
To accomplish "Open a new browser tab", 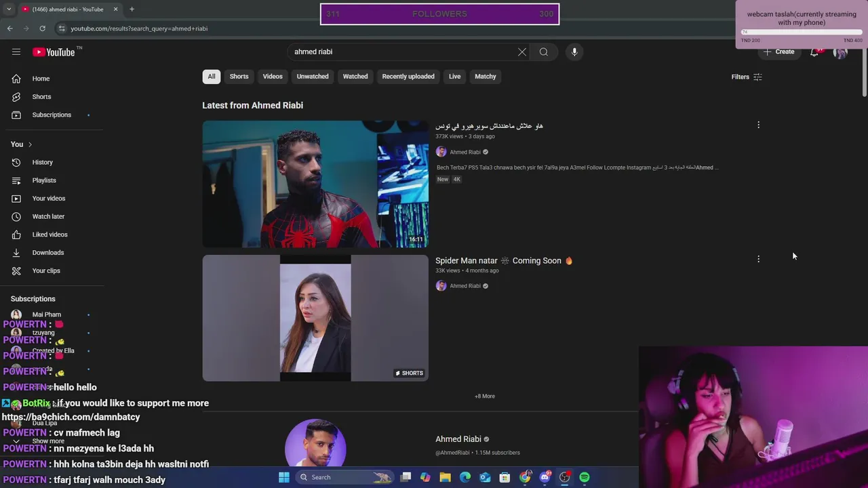I will coord(132,9).
